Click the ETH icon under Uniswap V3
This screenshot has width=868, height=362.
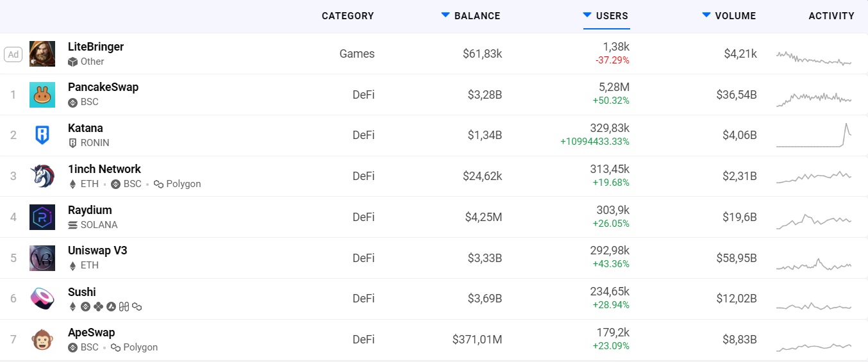click(x=72, y=266)
